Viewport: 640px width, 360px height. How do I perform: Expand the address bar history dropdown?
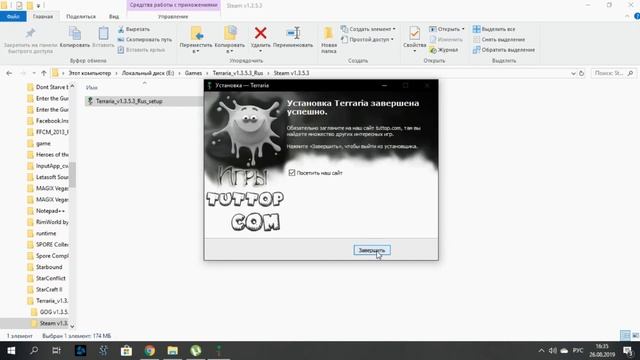click(573, 73)
